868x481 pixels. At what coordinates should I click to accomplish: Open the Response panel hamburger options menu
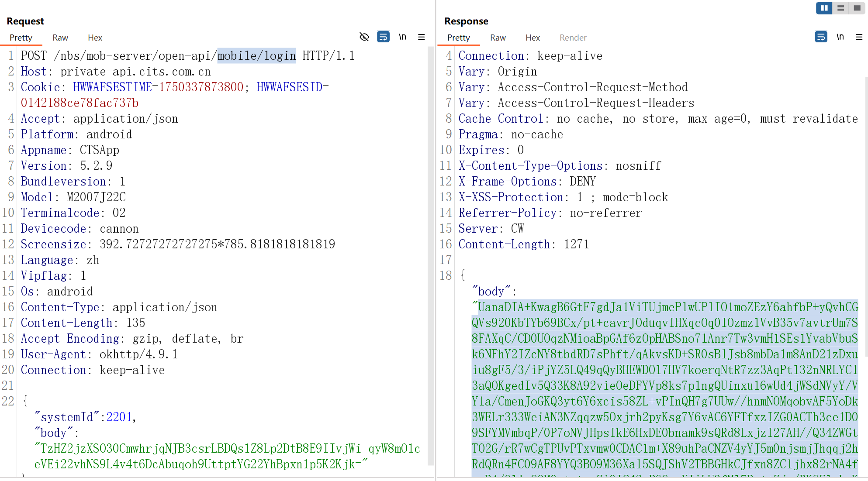pyautogui.click(x=859, y=37)
